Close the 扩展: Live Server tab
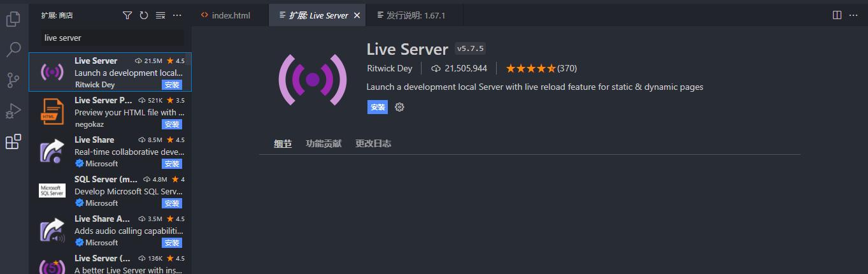Viewport: 868px width, 274px height. (x=357, y=15)
